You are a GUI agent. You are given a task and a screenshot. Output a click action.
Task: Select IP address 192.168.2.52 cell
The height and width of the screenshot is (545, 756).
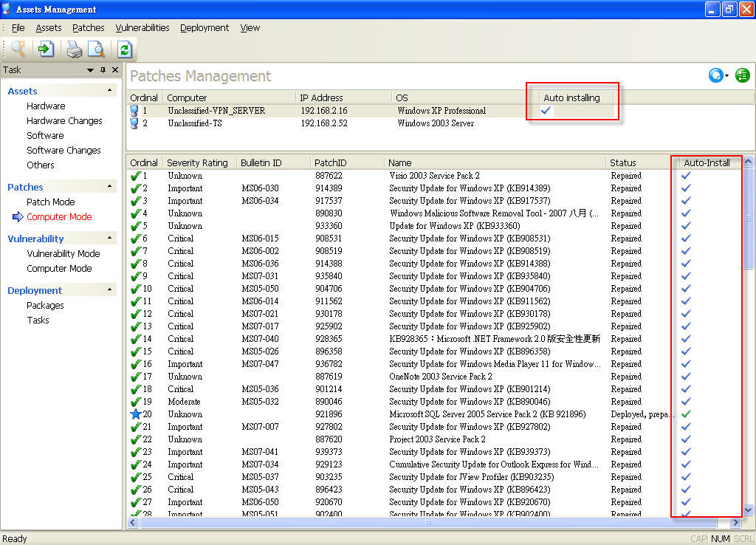[324, 123]
